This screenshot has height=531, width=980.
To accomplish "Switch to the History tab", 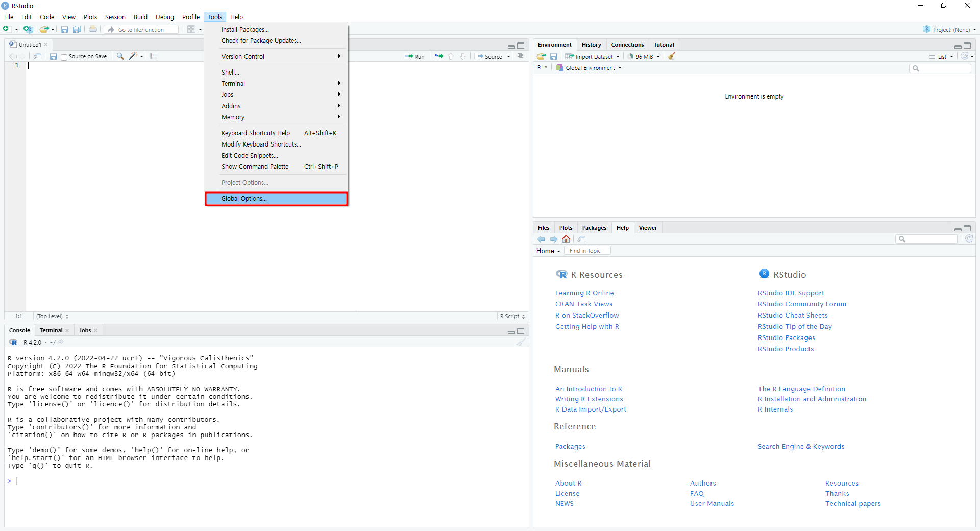I will (591, 45).
